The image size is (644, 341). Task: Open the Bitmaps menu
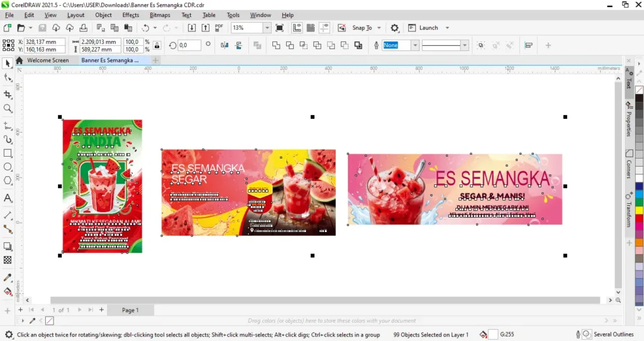point(160,15)
